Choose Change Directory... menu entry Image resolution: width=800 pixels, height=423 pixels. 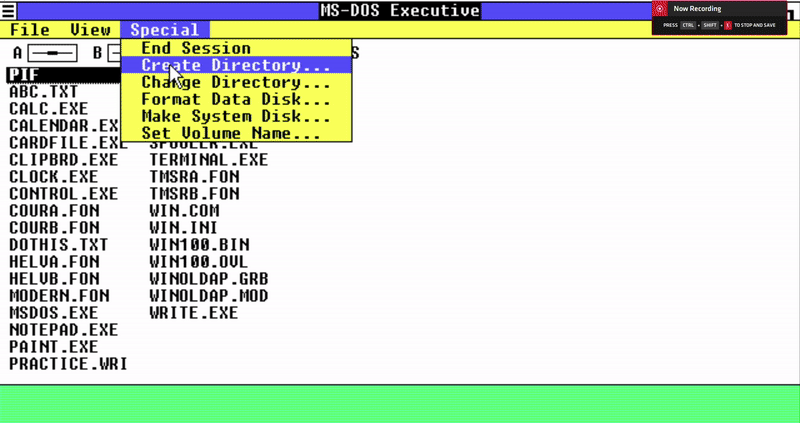[x=236, y=82]
